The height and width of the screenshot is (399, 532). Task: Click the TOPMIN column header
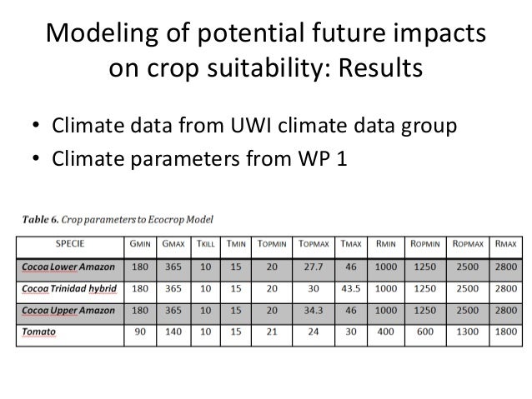[272, 244]
